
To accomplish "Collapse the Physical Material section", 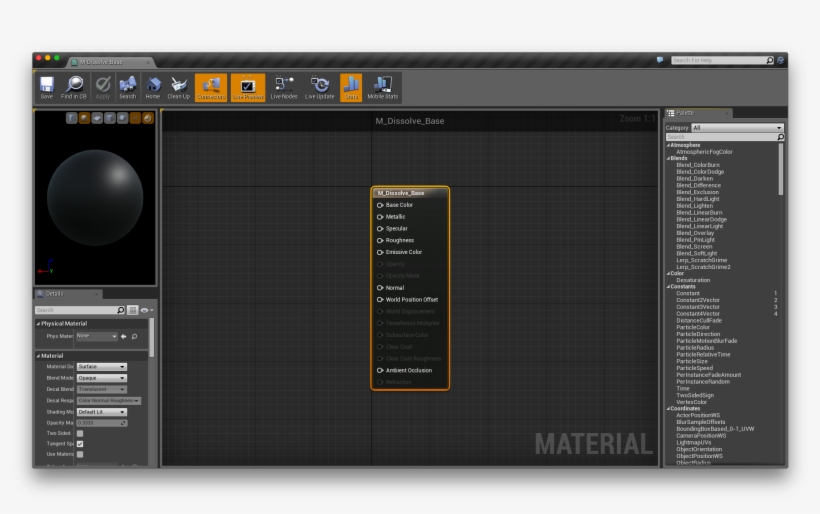I will pyautogui.click(x=38, y=324).
